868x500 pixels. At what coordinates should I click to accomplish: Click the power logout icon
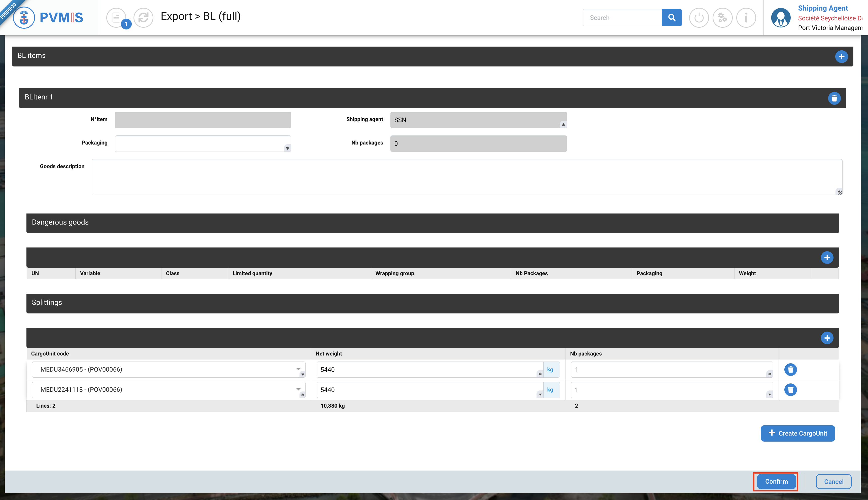point(699,18)
